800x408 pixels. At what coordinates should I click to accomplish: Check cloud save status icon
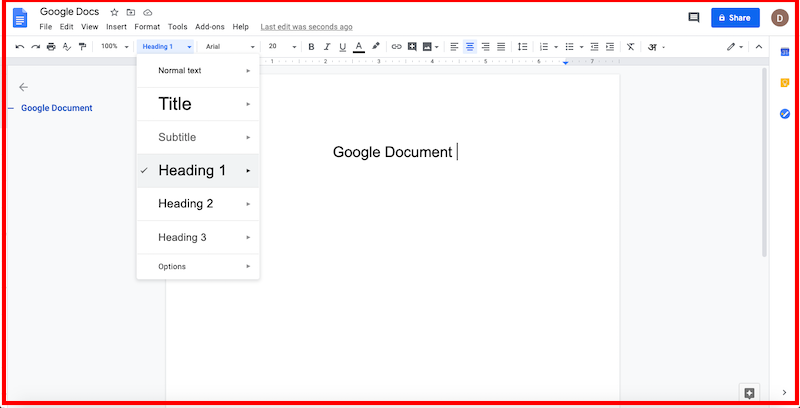click(148, 12)
